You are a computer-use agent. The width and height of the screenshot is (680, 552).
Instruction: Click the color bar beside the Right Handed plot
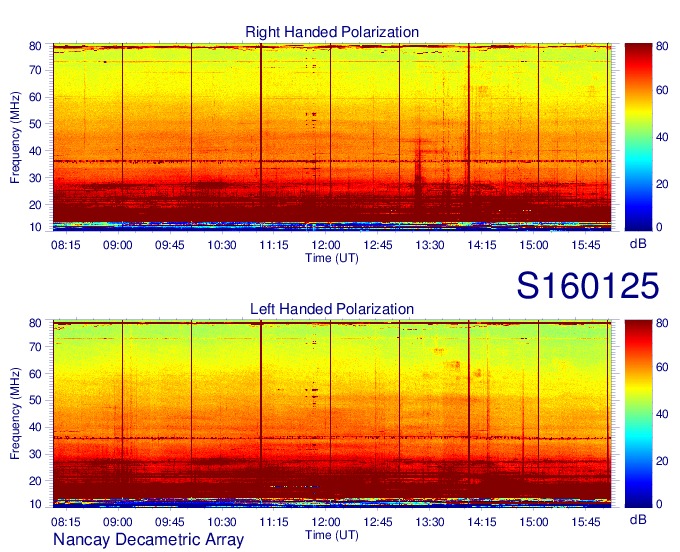pyautogui.click(x=638, y=137)
